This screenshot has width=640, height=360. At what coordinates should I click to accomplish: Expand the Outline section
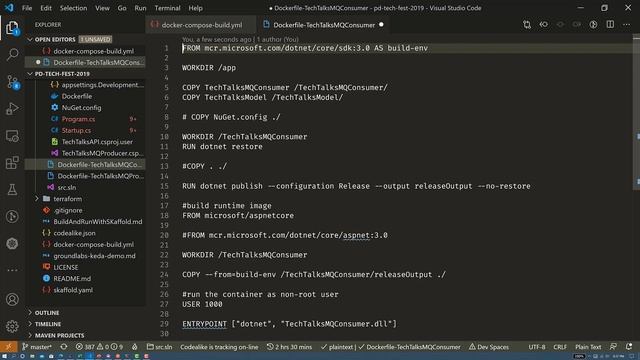pyautogui.click(x=47, y=313)
